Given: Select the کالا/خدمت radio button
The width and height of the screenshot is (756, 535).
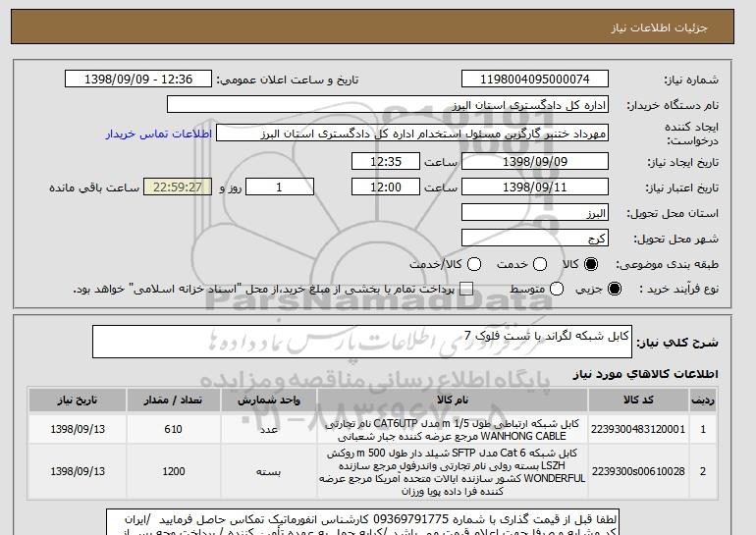Looking at the screenshot, I should click(x=474, y=264).
